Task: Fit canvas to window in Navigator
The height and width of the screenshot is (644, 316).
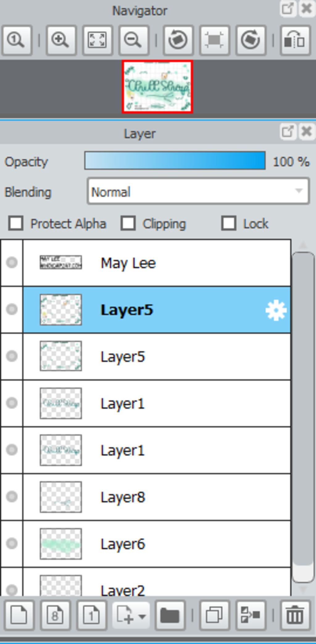Action: pyautogui.click(x=97, y=40)
